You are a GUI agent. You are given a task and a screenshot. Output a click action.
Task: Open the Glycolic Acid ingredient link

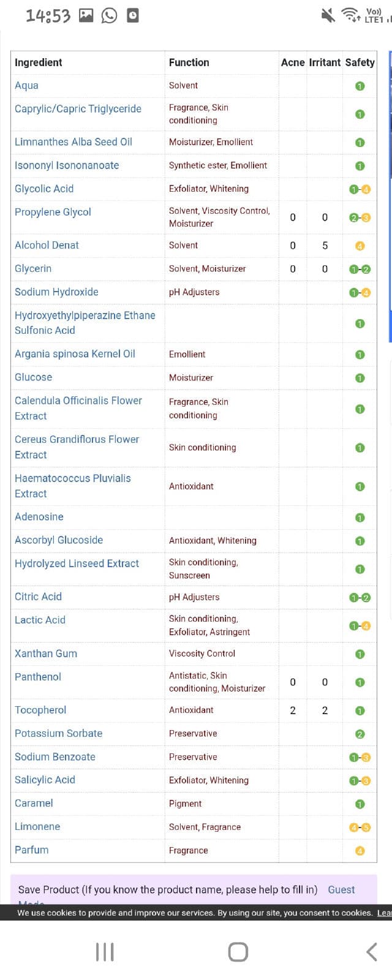(x=44, y=189)
